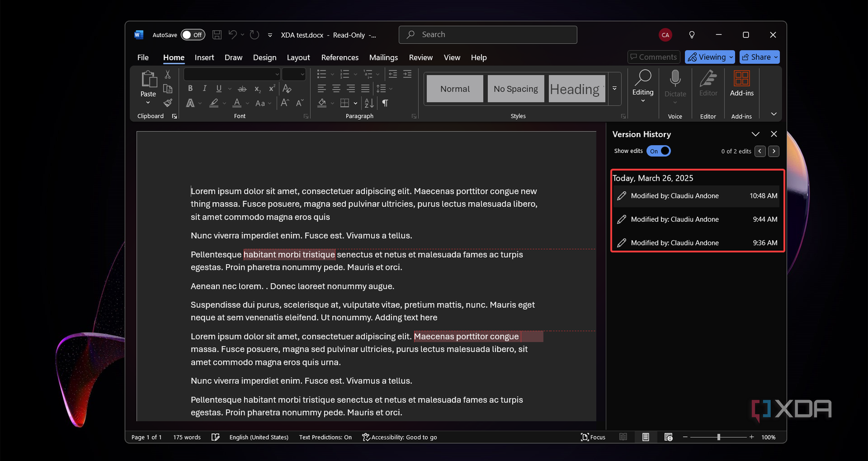The image size is (868, 461).
Task: Click the Superscript icon
Action: [x=272, y=89]
